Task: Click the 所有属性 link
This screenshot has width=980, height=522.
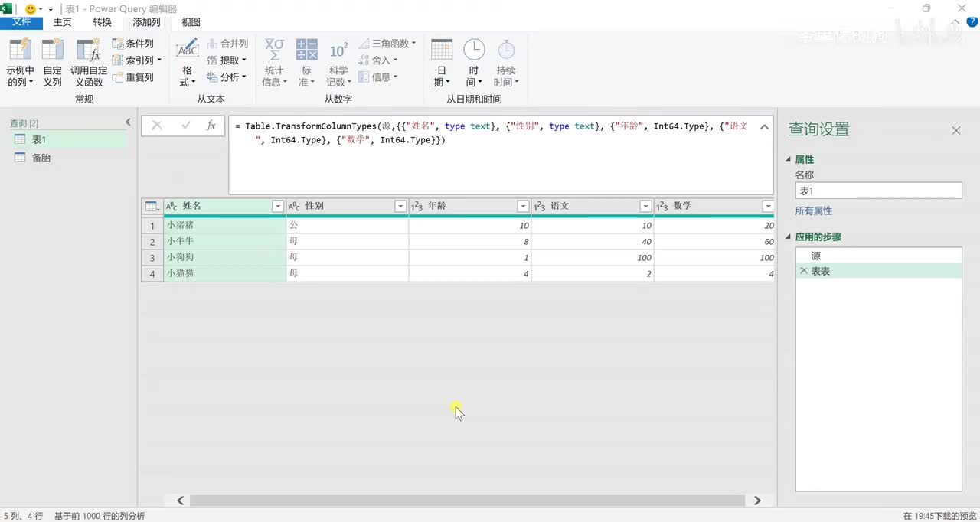Action: (x=813, y=210)
